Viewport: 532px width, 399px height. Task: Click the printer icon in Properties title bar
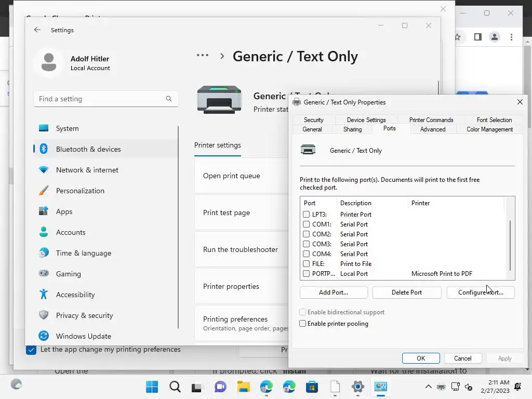click(x=297, y=102)
